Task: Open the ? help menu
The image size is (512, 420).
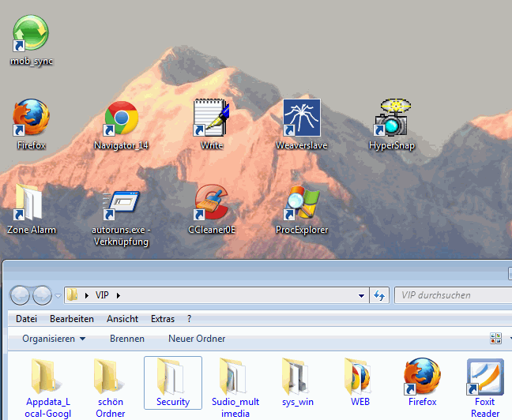Action: [190, 319]
